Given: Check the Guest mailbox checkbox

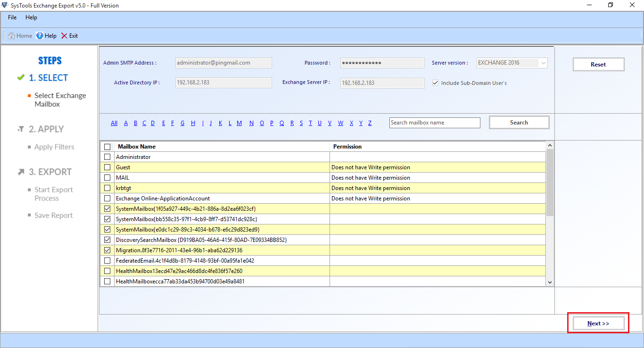Looking at the screenshot, I should coord(107,167).
